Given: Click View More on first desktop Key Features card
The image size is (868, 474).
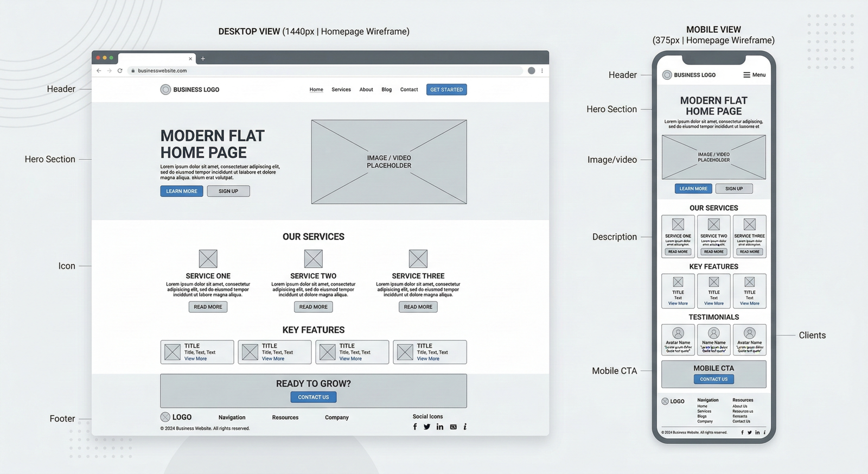Looking at the screenshot, I should (195, 359).
